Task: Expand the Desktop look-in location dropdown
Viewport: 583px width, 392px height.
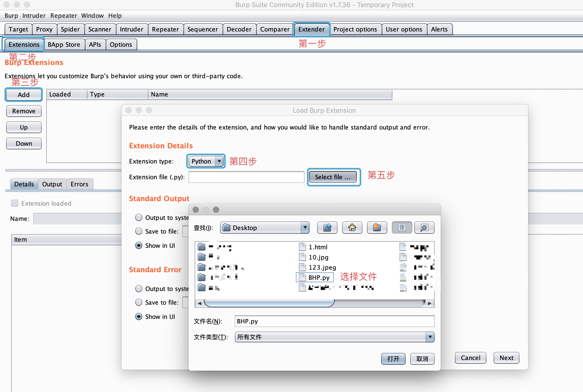Action: click(265, 227)
